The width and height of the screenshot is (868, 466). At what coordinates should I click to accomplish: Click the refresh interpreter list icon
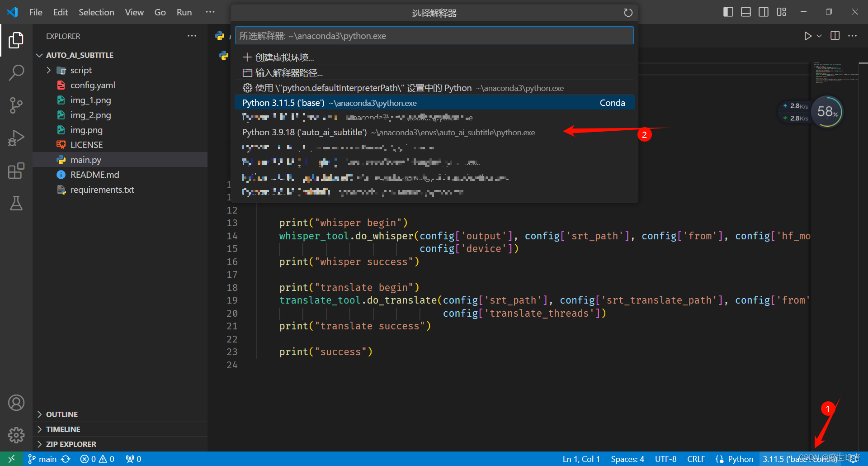(x=628, y=13)
